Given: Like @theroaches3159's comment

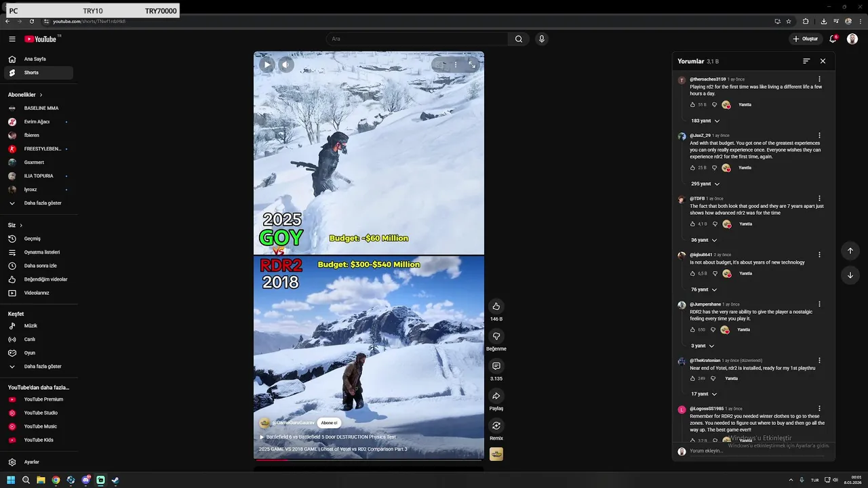Looking at the screenshot, I should pyautogui.click(x=692, y=104).
